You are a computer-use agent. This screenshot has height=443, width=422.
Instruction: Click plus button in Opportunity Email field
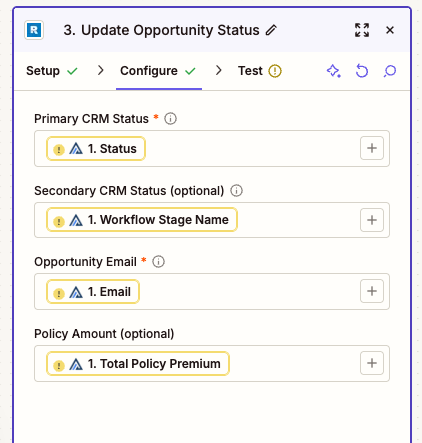[x=372, y=291]
